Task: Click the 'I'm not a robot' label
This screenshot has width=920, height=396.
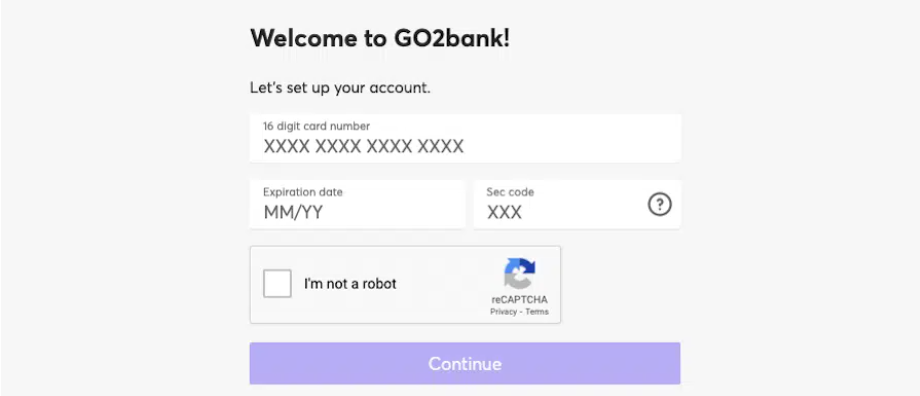Action: (350, 284)
